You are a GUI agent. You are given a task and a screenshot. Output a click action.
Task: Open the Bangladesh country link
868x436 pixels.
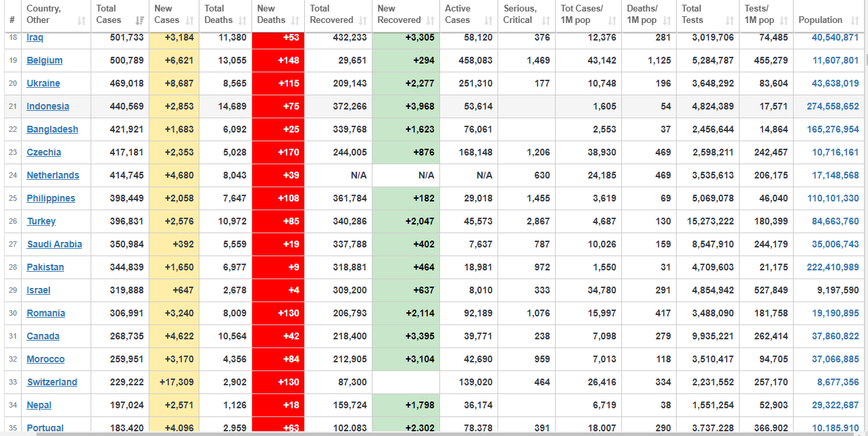click(x=53, y=129)
